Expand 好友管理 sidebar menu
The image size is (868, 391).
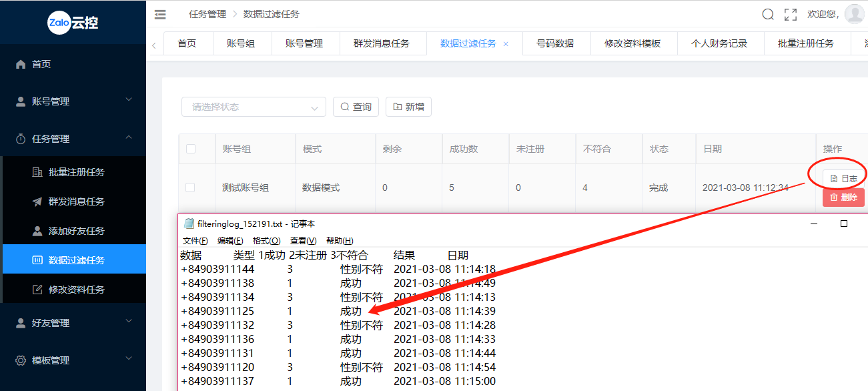[73, 323]
